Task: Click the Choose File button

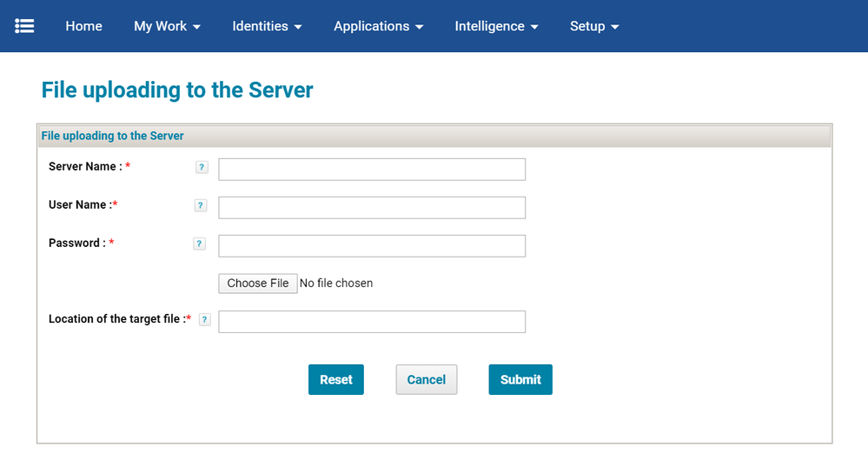Action: 258,284
